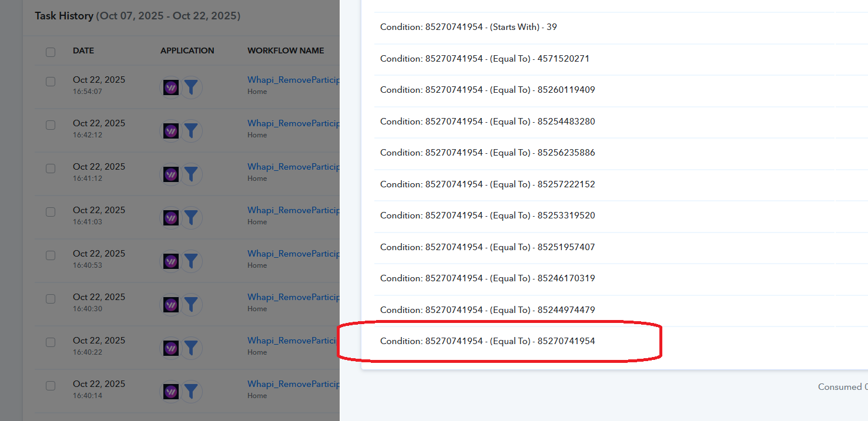Open the Whapi_RemoveParticip workflow link at 16:40:14
The height and width of the screenshot is (421, 868).
293,384
